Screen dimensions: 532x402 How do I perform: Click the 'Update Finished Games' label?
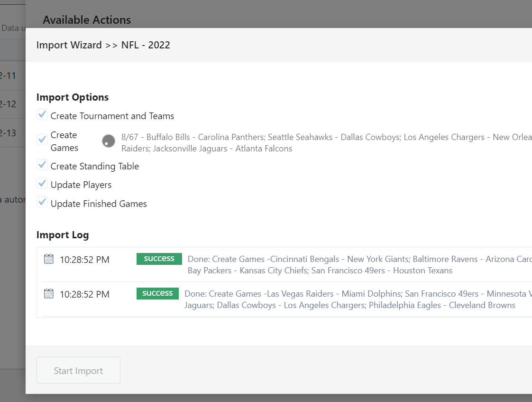coord(99,204)
